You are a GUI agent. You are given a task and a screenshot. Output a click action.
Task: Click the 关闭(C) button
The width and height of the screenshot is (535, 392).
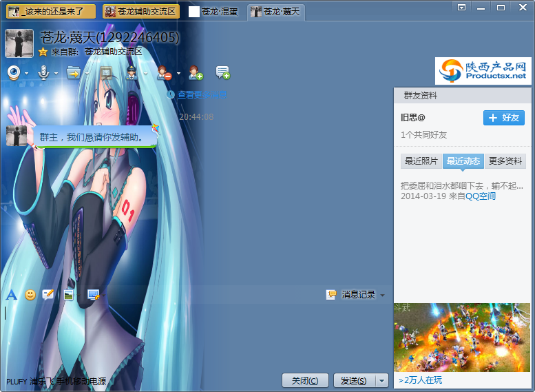305,380
